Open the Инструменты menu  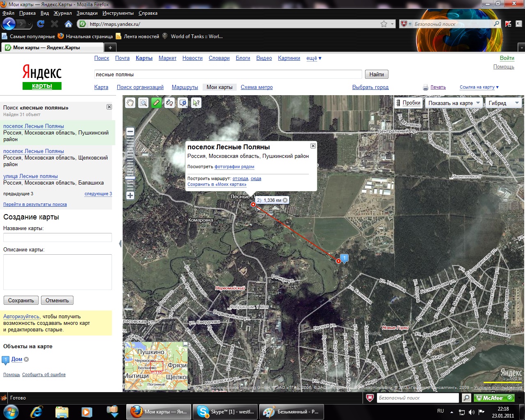118,13
